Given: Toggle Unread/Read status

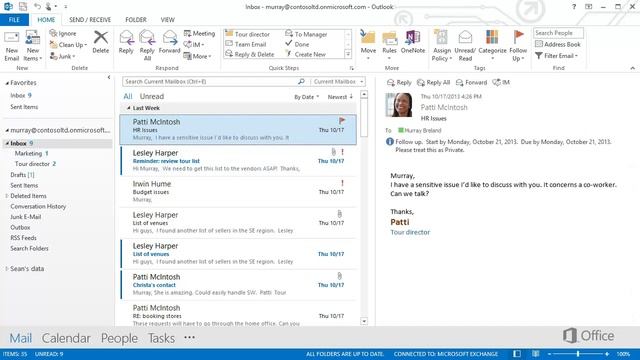Looking at the screenshot, I should (465, 46).
